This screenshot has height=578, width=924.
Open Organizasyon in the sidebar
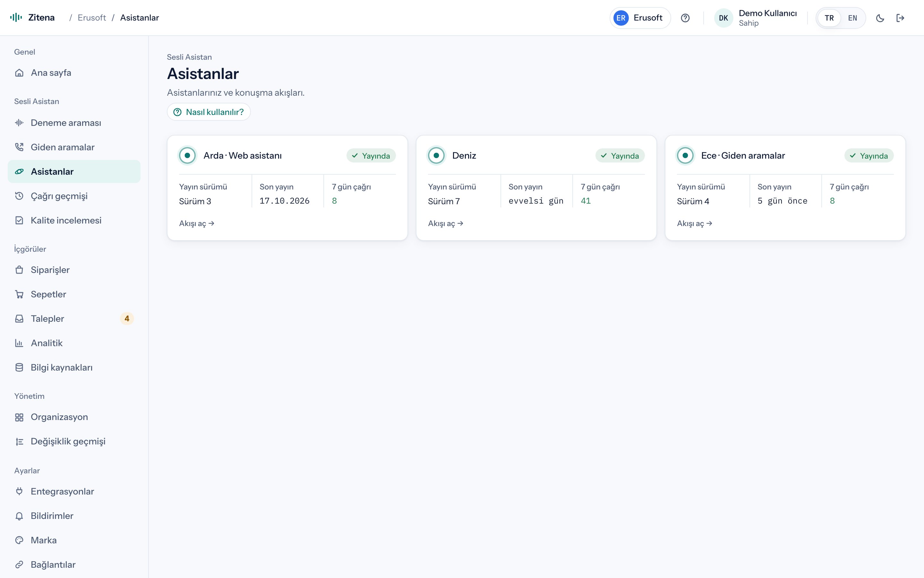[74, 417]
